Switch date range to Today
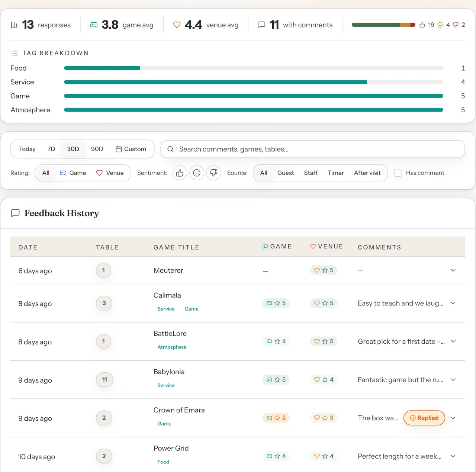Viewport: 476px width, 472px height. pos(27,149)
